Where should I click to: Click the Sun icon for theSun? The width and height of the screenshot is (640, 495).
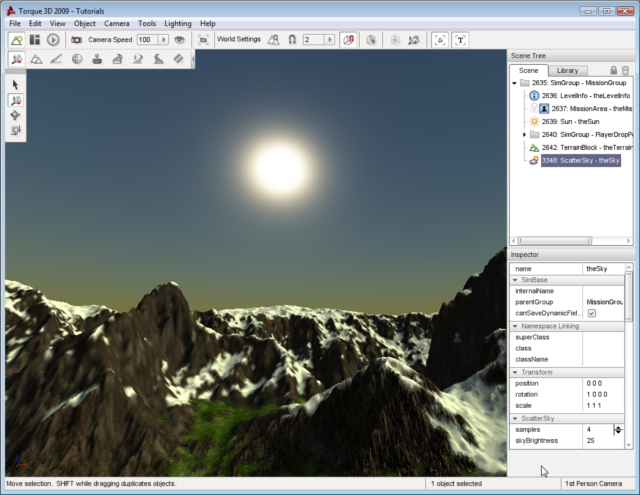[534, 121]
